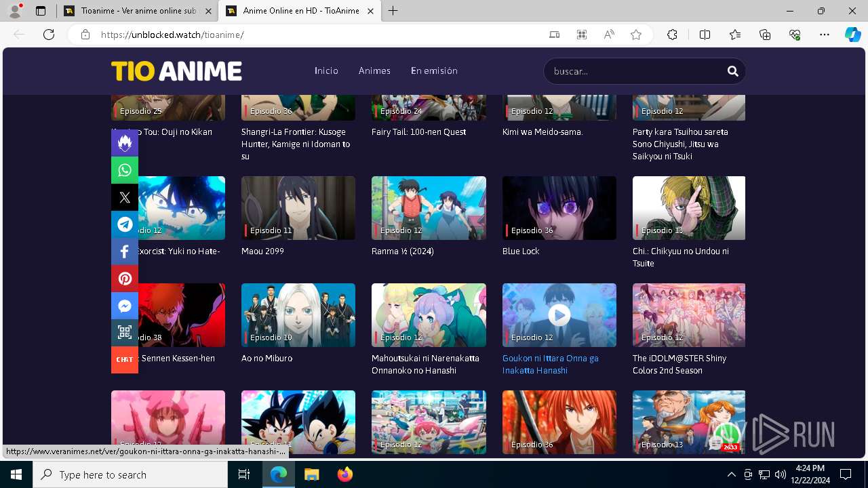
Task: Open Ranma ½ Episodio 12 thumbnail
Action: pyautogui.click(x=429, y=208)
